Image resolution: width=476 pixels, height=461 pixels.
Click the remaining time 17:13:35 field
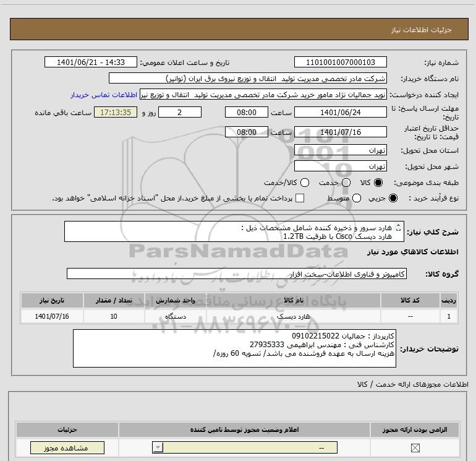[116, 112]
